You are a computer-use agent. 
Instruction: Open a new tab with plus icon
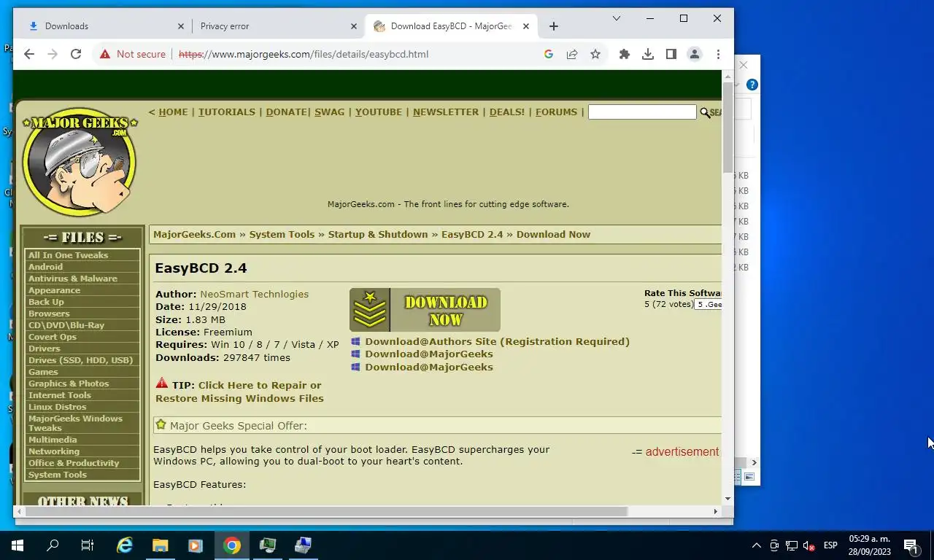553,26
